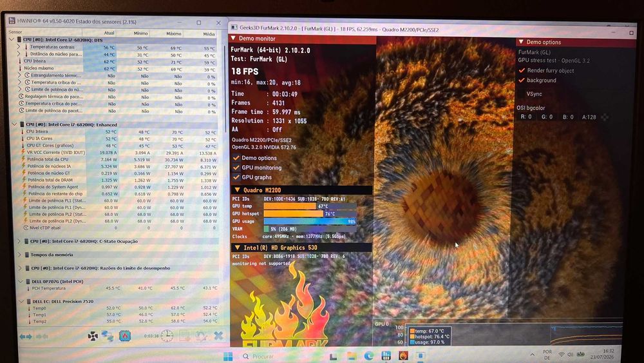The height and width of the screenshot is (363, 644).
Task: Expand the Temperaturas centrais row
Action: click(x=19, y=47)
